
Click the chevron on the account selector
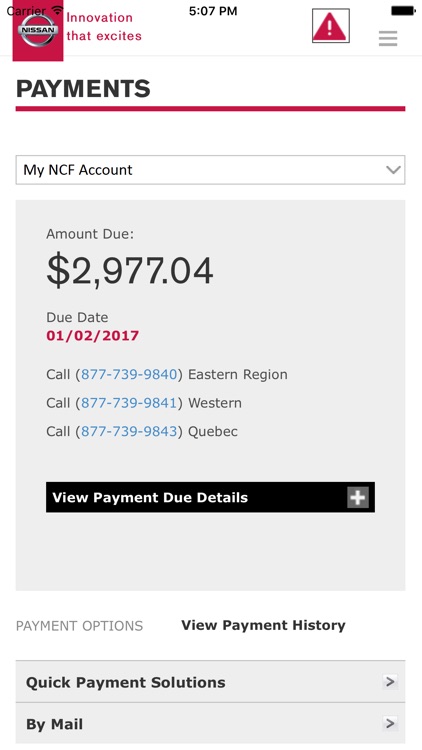coord(393,170)
